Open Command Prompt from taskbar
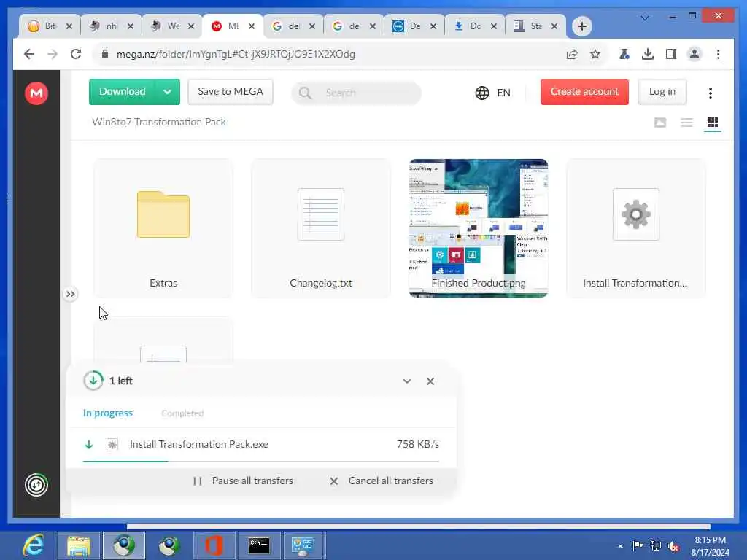Screen dimensions: 747x560 [259, 545]
